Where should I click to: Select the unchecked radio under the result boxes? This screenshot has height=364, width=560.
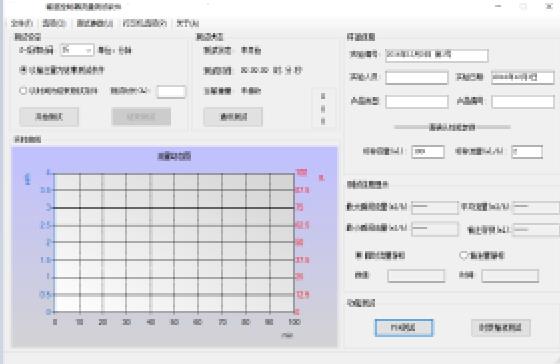click(x=464, y=255)
